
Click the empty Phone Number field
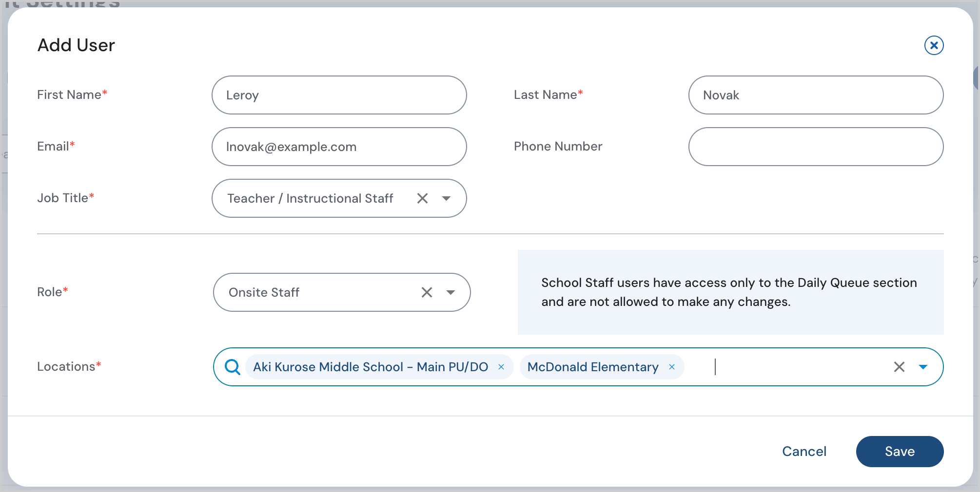[816, 147]
